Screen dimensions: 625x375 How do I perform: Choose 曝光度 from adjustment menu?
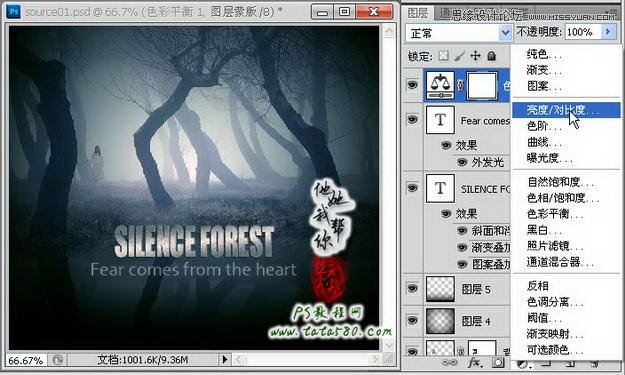(x=566, y=158)
